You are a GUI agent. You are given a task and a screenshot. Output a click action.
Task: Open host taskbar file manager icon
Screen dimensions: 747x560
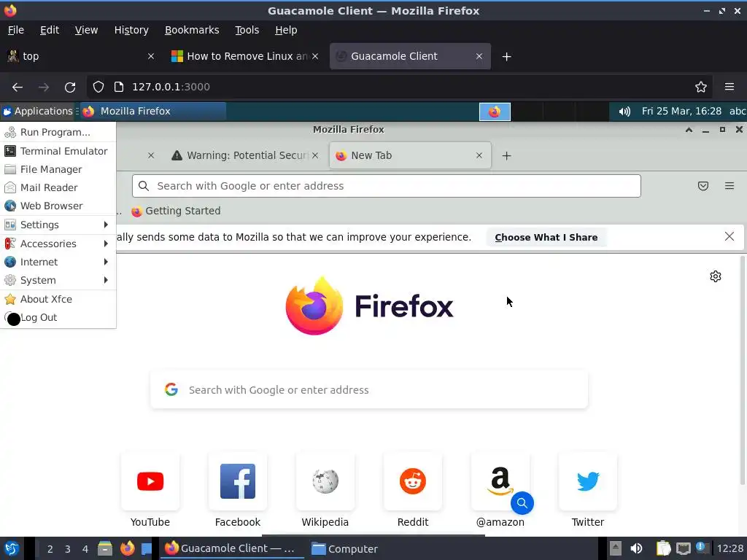(105, 548)
